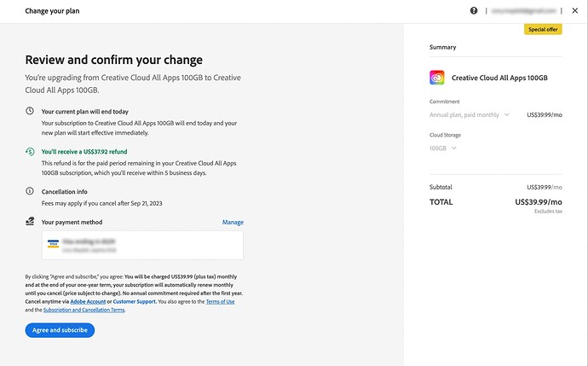This screenshot has height=366, width=588.
Task: Click the Visa card logo
Action: (53, 244)
